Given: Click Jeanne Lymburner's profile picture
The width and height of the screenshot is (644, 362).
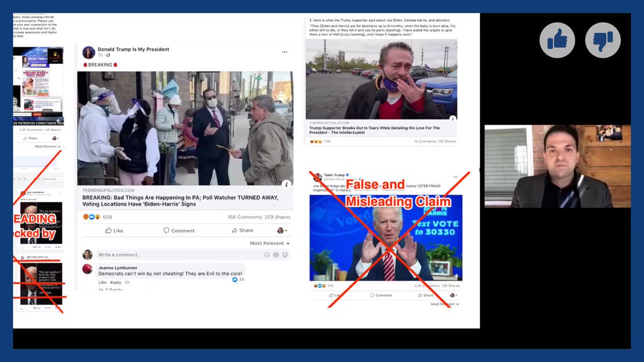Looking at the screenshot, I should 87,269.
